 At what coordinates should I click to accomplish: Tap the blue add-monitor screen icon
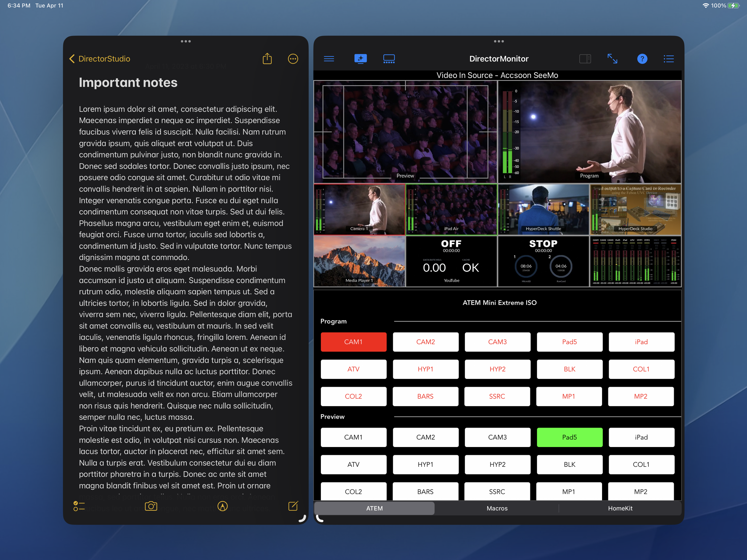(360, 59)
